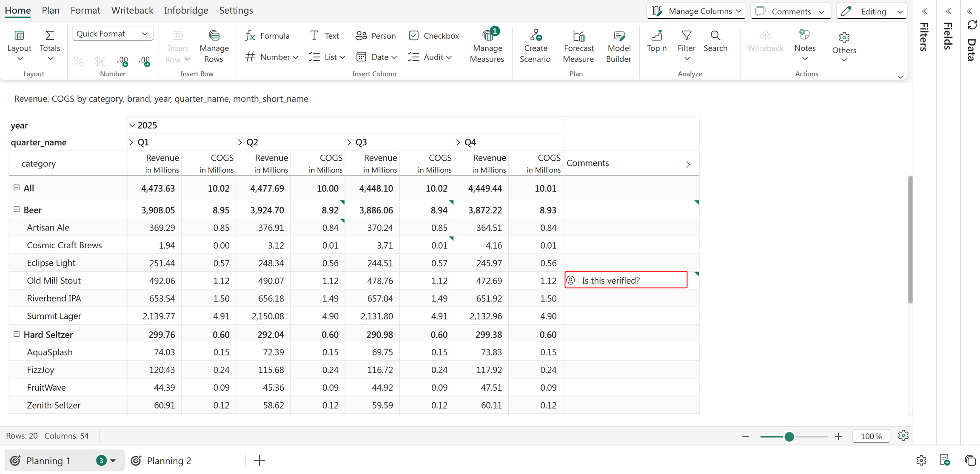The width and height of the screenshot is (980, 474).
Task: Open the Manage Columns dropdown
Action: pos(696,11)
